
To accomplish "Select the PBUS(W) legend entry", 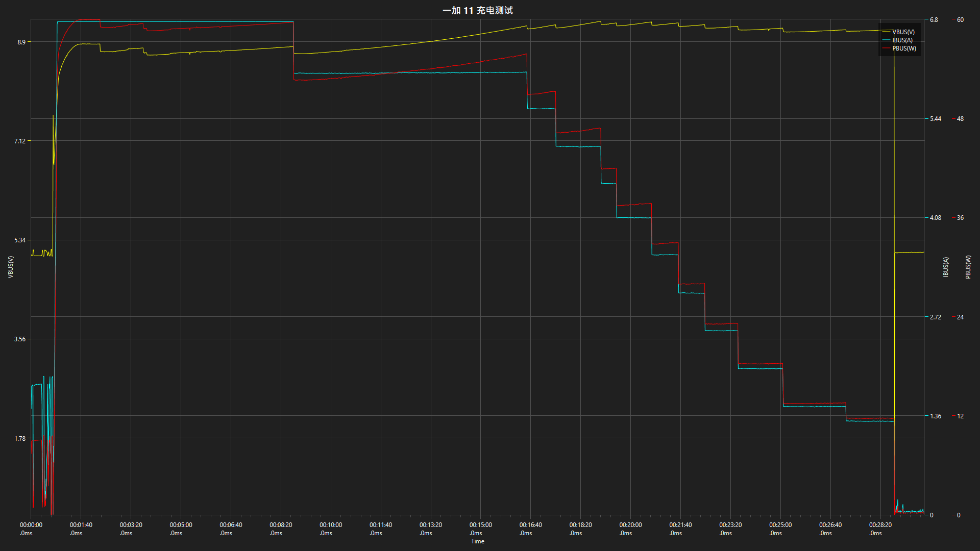I will click(x=899, y=48).
